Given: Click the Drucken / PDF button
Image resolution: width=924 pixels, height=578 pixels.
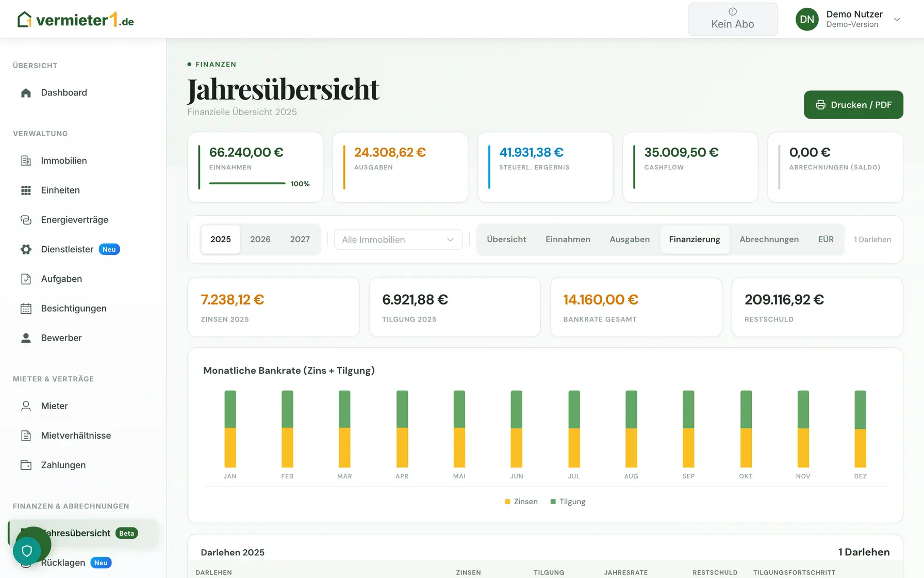Looking at the screenshot, I should [853, 105].
